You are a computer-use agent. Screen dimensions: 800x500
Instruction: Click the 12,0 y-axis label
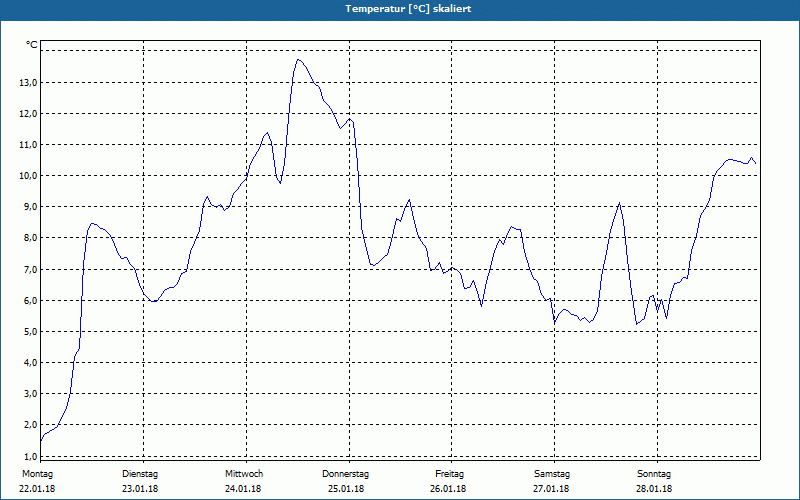(28, 114)
